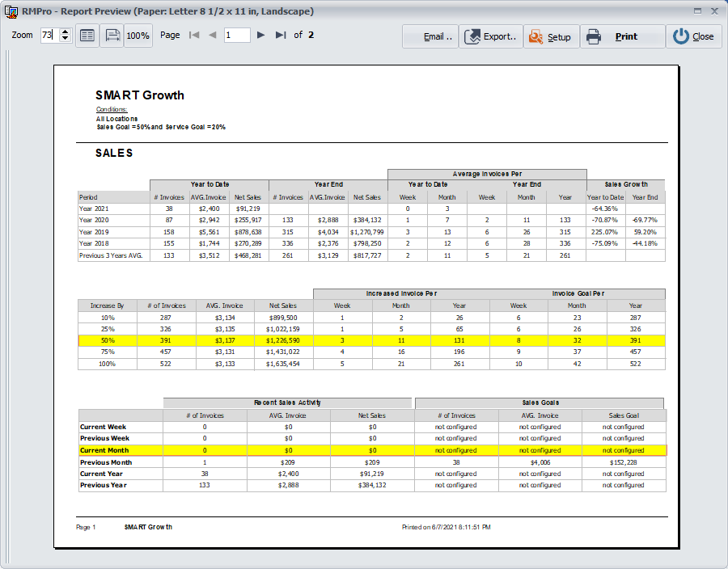Click 'Sales Goal =50% and Service Goal =20%' line
This screenshot has width=728, height=569.
[161, 127]
